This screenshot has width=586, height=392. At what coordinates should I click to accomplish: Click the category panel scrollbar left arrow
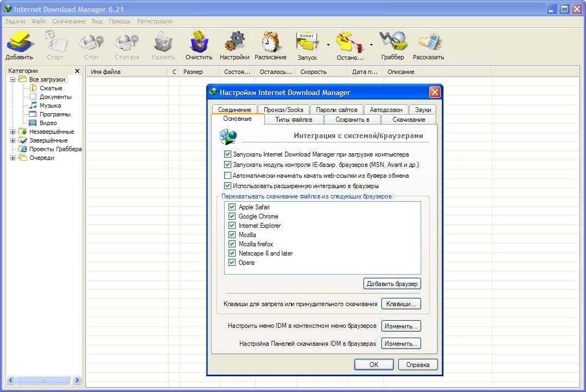[10, 381]
